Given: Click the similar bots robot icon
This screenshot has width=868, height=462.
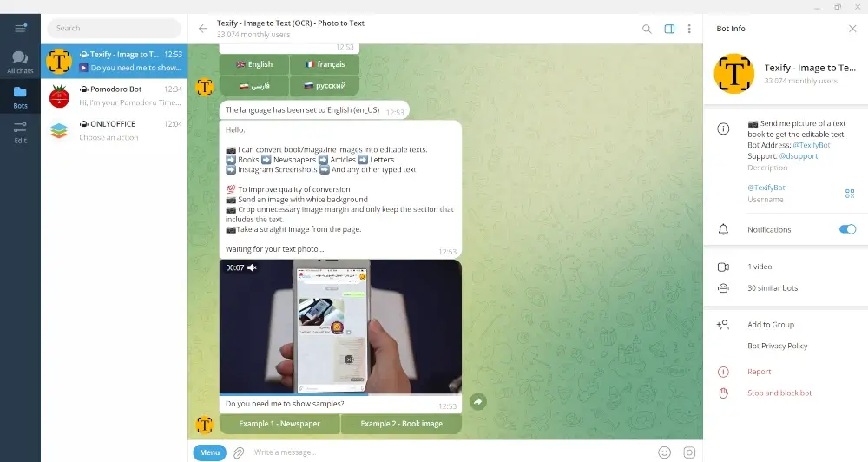Looking at the screenshot, I should [x=723, y=288].
